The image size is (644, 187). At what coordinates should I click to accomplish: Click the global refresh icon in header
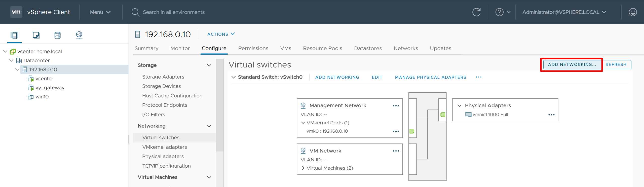point(476,12)
